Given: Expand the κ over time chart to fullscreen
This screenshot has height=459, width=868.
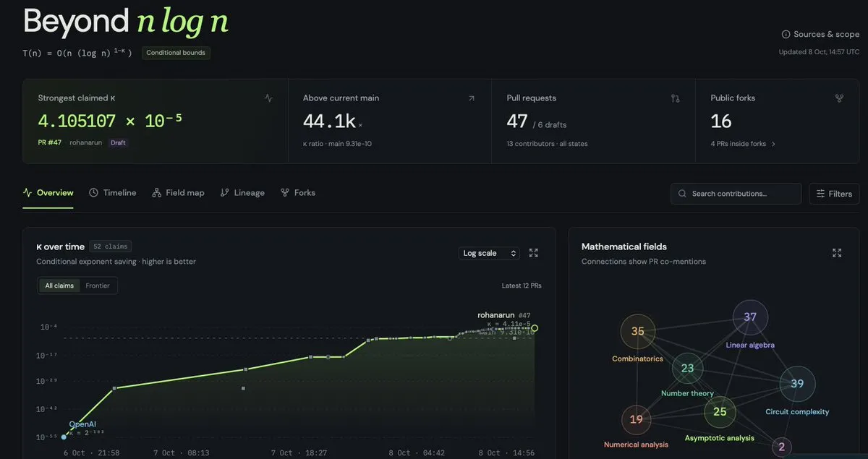Looking at the screenshot, I should (x=534, y=253).
